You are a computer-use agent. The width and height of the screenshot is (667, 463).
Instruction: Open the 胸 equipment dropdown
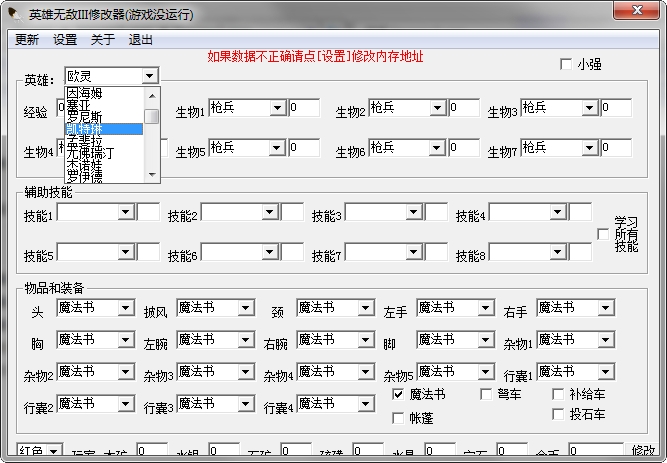(126, 340)
